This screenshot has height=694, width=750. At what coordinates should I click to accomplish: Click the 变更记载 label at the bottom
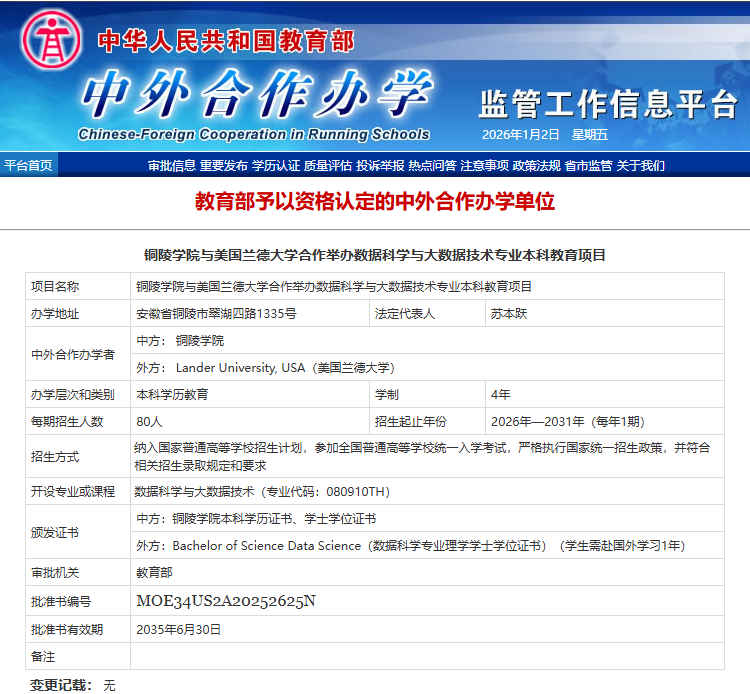(x=61, y=685)
